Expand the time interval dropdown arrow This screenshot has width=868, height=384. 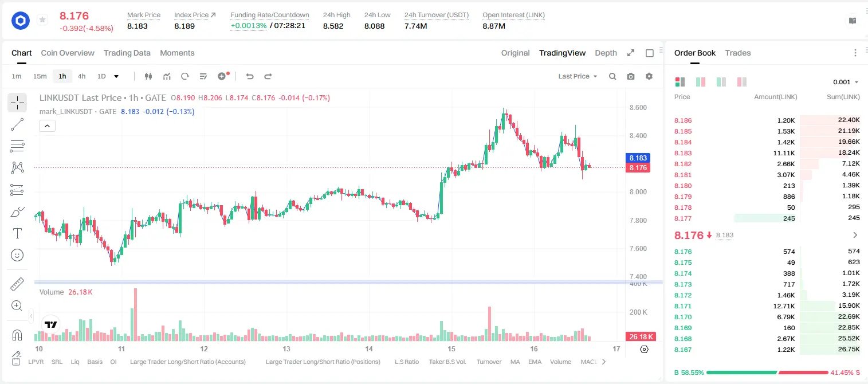click(x=116, y=76)
